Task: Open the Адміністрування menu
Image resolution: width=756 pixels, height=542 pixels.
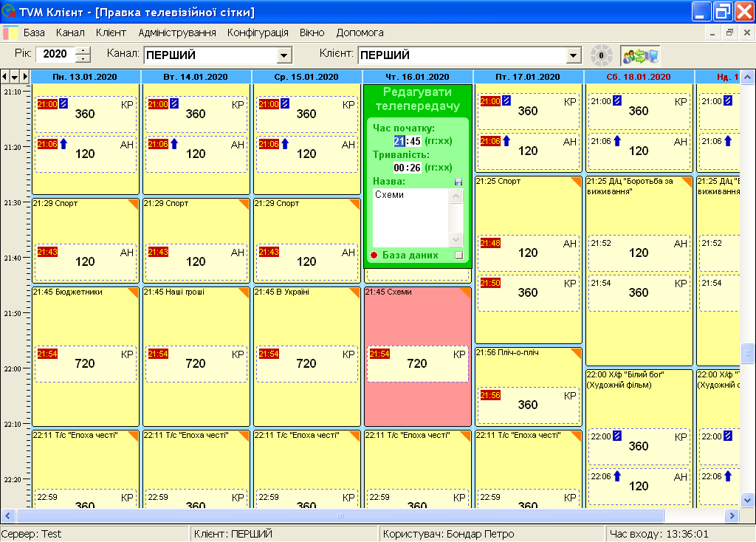Action: (x=177, y=33)
